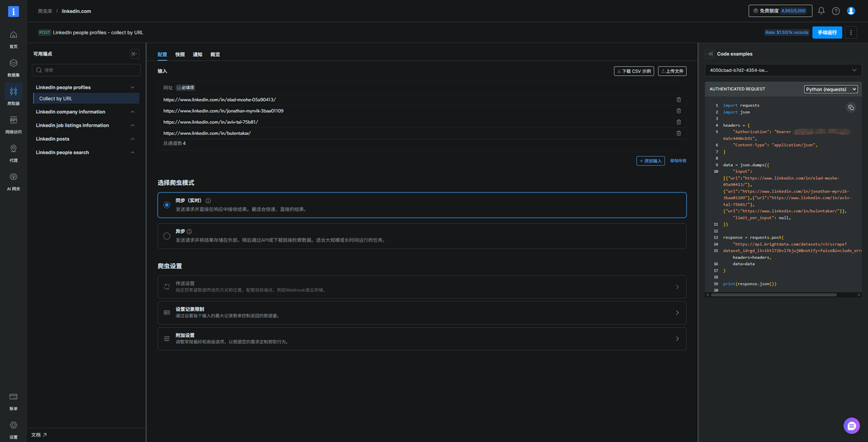Select the 爬取器 scrapers sidebar icon

[14, 92]
